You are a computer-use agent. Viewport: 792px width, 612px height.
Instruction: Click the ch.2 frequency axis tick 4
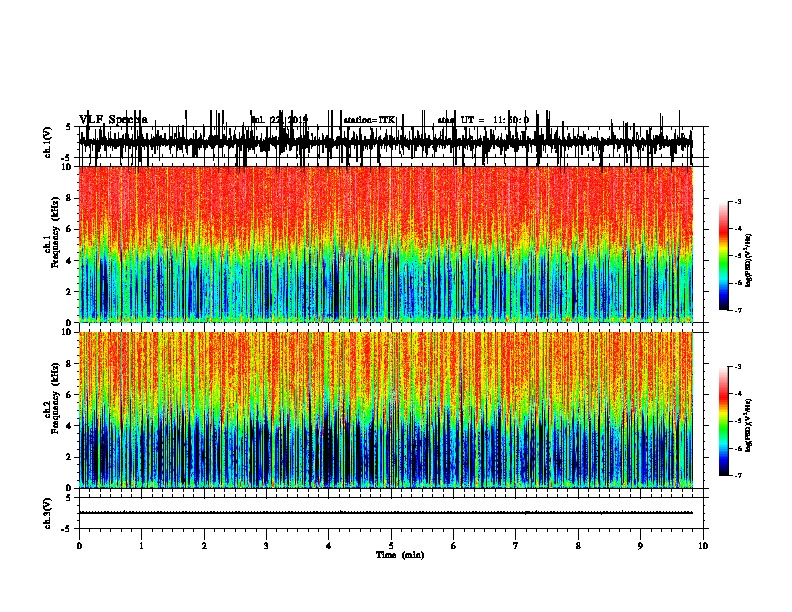[70, 426]
